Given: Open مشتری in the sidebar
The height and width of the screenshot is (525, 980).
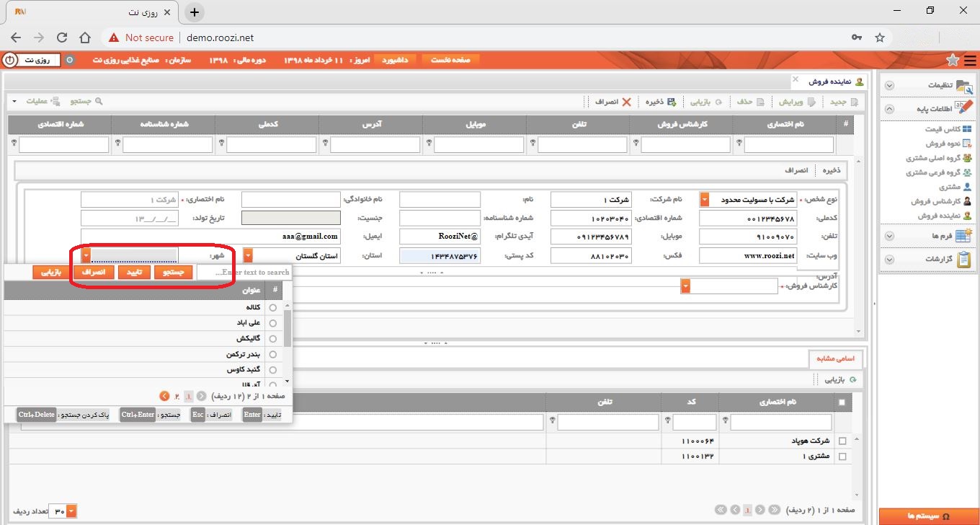Looking at the screenshot, I should tap(955, 187).
